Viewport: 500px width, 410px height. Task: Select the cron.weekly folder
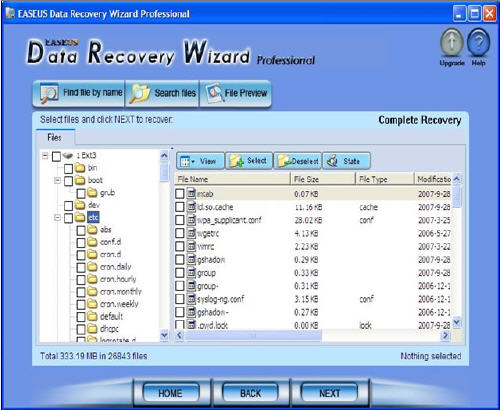click(119, 304)
